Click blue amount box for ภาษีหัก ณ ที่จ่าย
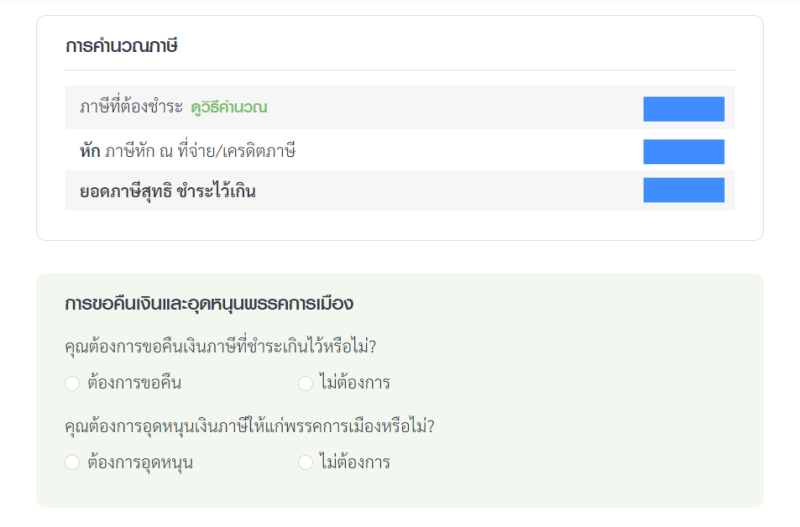Image resolution: width=800 pixels, height=527 pixels. pyautogui.click(x=683, y=151)
